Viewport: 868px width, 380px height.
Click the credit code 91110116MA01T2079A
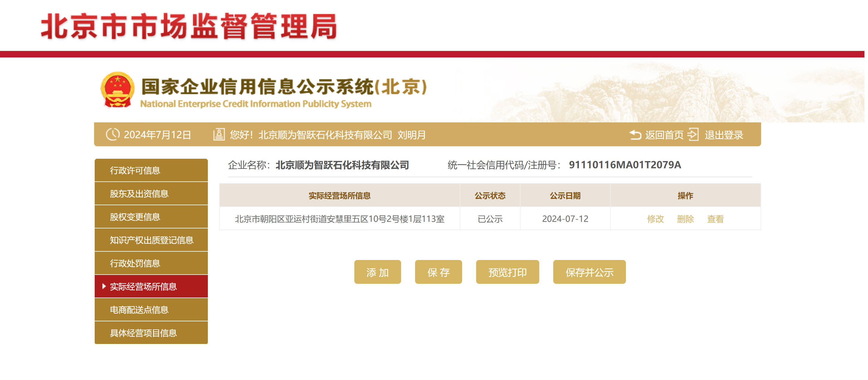point(625,165)
